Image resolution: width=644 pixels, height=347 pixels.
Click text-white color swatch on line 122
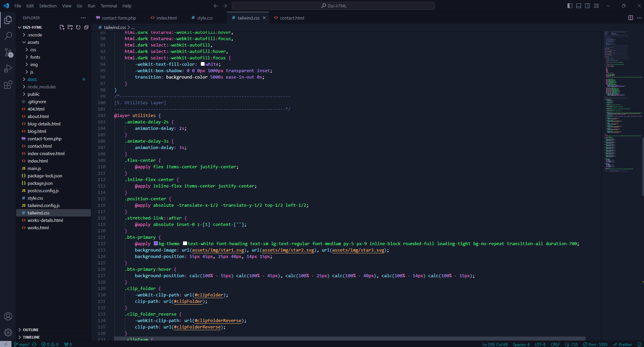185,243
